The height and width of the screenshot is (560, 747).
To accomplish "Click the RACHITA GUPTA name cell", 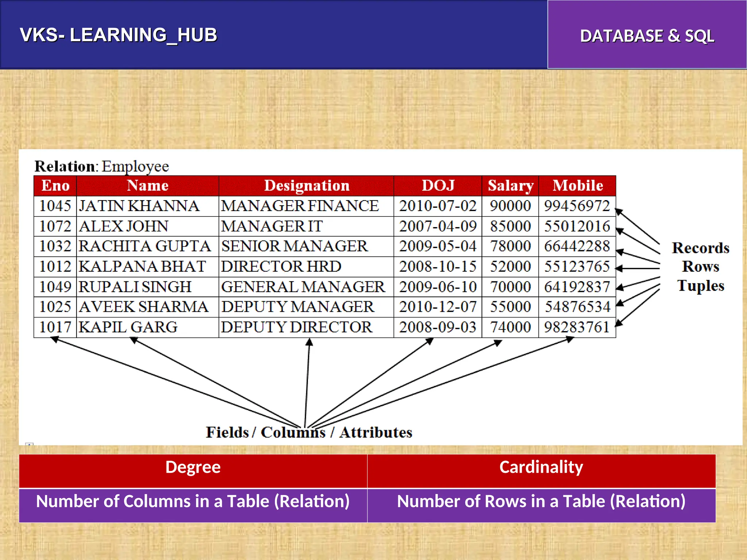I will [x=148, y=246].
